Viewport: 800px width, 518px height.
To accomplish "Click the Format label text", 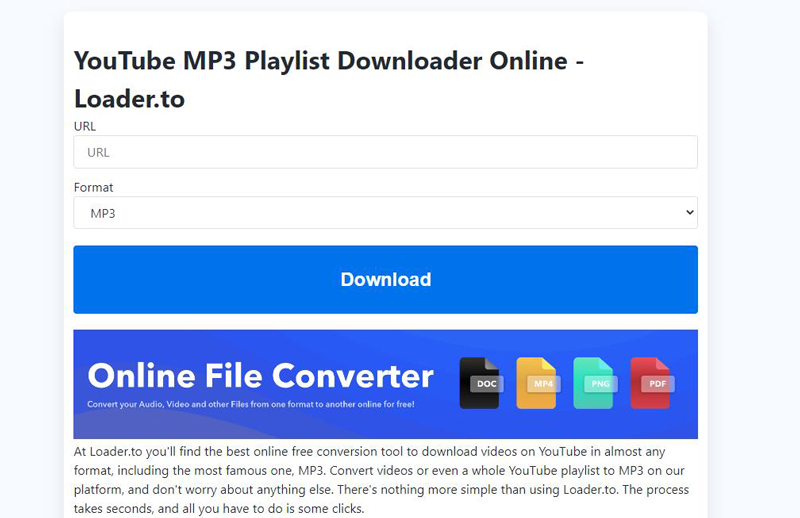I will [x=93, y=187].
